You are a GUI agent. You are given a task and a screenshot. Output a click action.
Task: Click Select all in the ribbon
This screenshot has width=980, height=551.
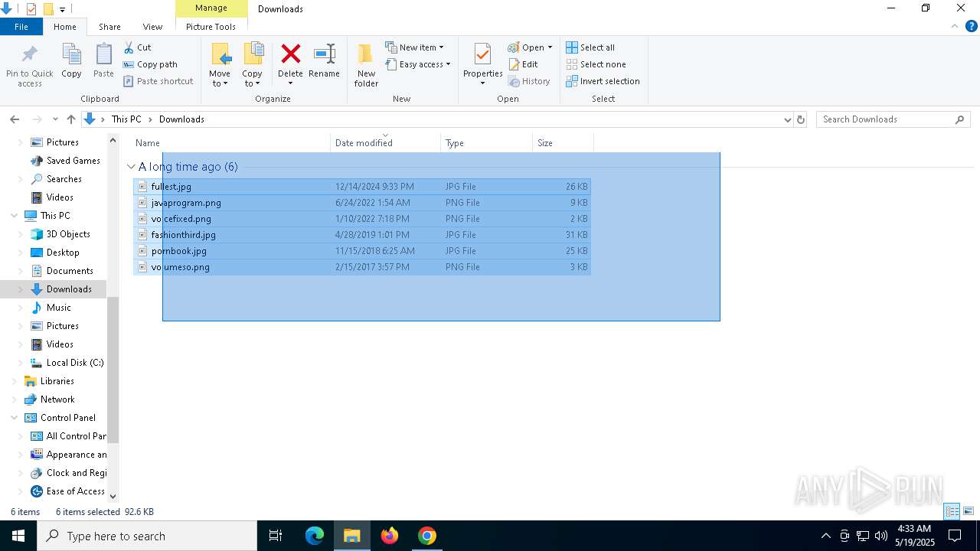pos(590,47)
